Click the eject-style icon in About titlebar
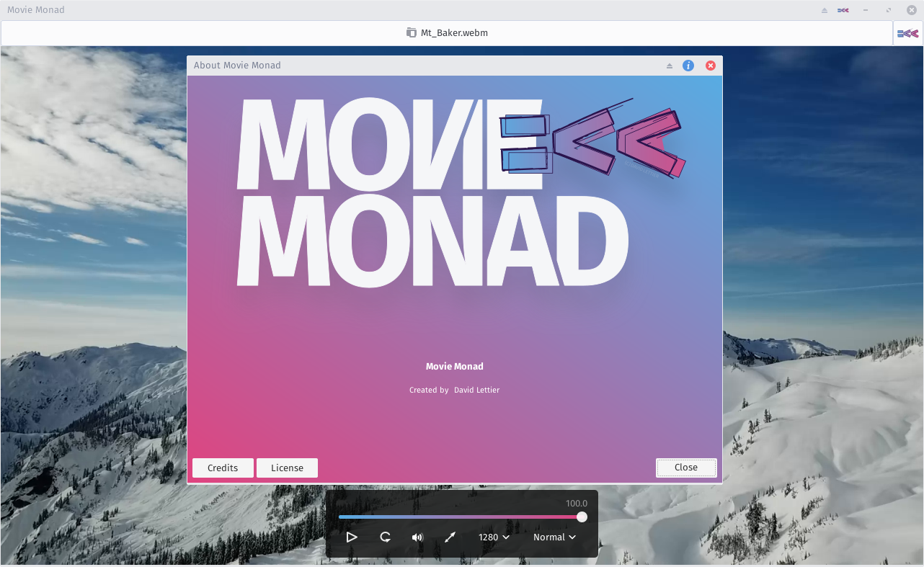Viewport: 924px width, 567px height. pyautogui.click(x=670, y=66)
